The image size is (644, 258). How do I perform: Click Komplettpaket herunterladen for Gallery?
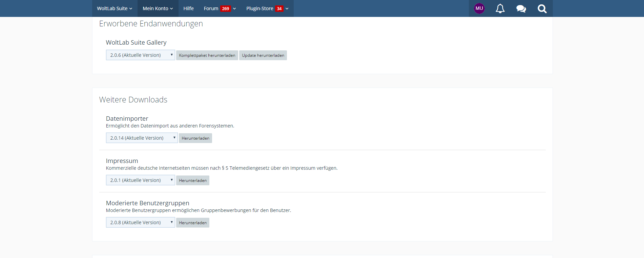[207, 55]
